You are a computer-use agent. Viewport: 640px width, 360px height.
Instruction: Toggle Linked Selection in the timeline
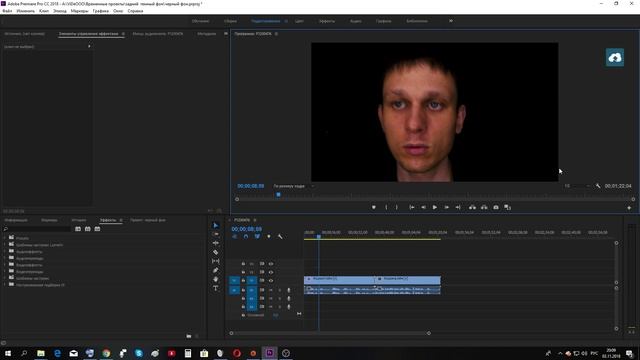[257, 236]
